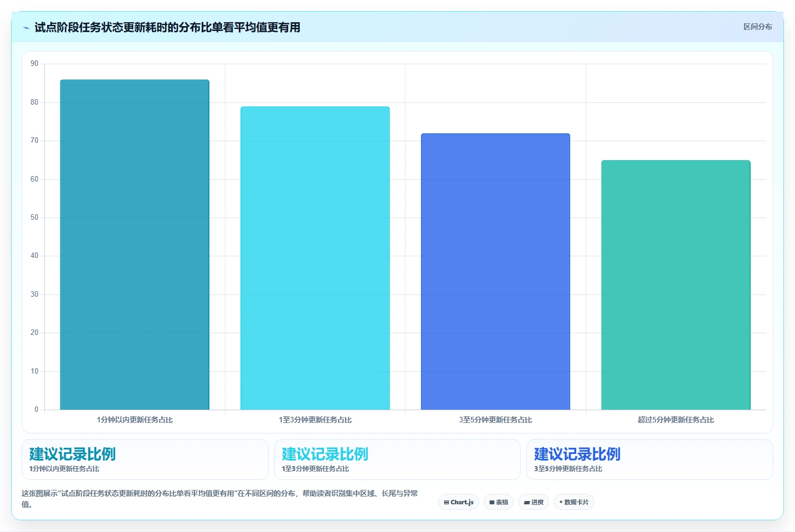
Task: Click the y-axis value 0
Action: [x=37, y=410]
